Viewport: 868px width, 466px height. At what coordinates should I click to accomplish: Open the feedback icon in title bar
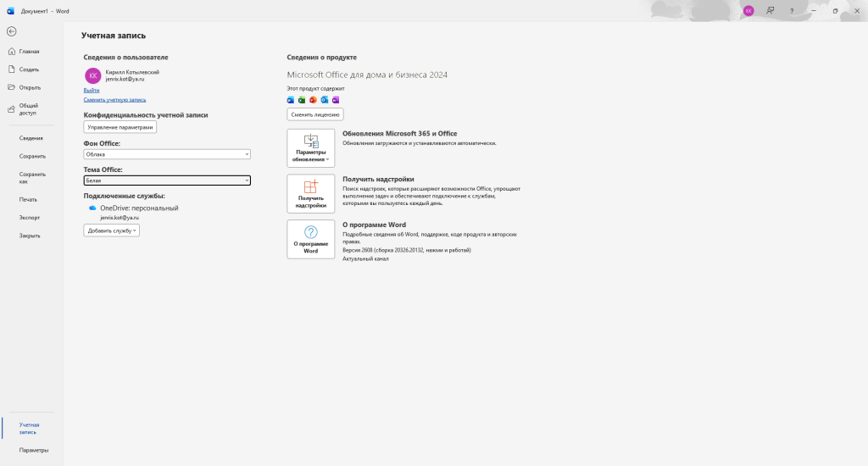coord(770,10)
